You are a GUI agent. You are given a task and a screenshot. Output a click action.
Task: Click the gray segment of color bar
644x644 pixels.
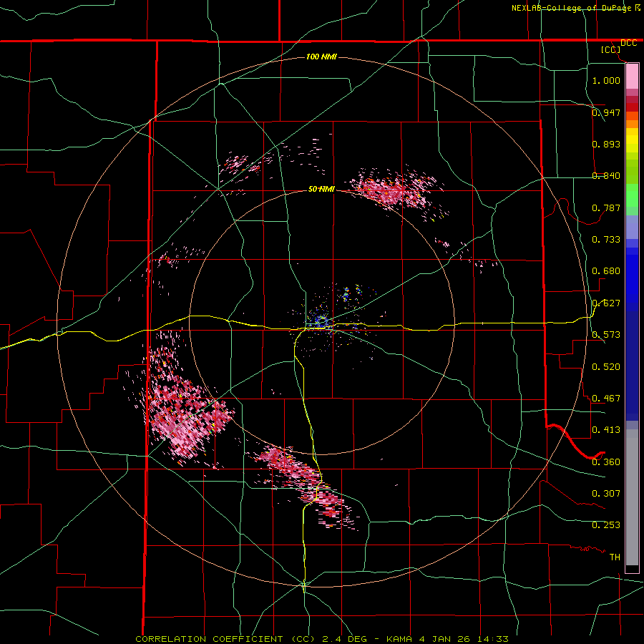[632, 497]
